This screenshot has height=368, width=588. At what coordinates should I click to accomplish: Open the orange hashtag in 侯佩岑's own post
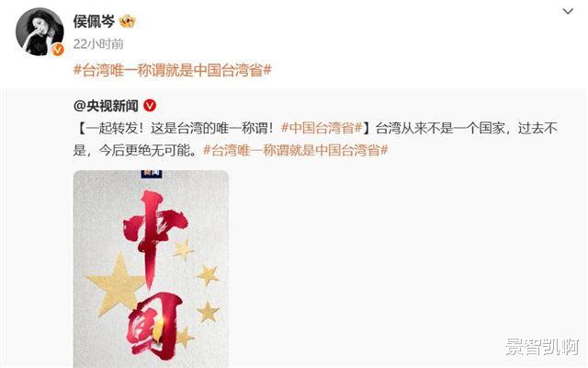pos(173,70)
